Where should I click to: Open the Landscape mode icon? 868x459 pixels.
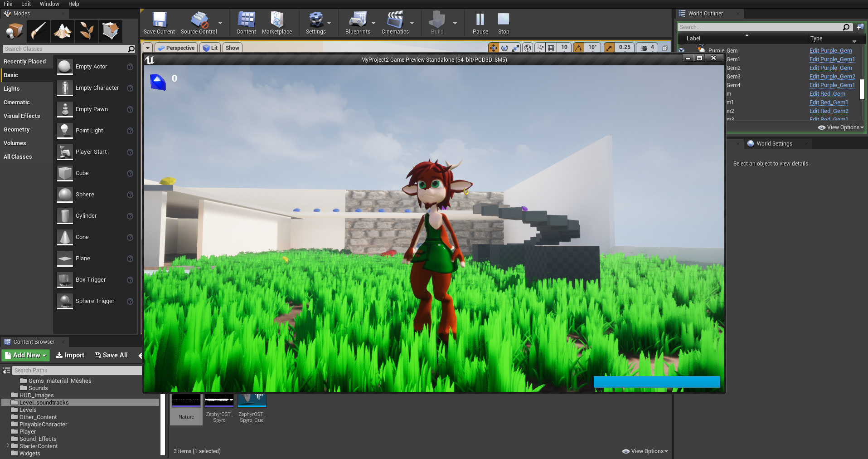point(62,31)
